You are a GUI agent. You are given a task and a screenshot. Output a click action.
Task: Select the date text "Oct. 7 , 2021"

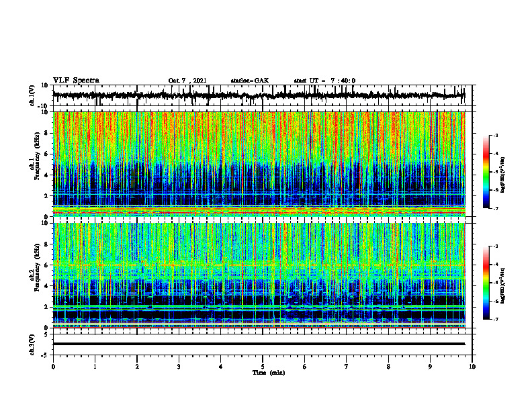[x=187, y=81]
